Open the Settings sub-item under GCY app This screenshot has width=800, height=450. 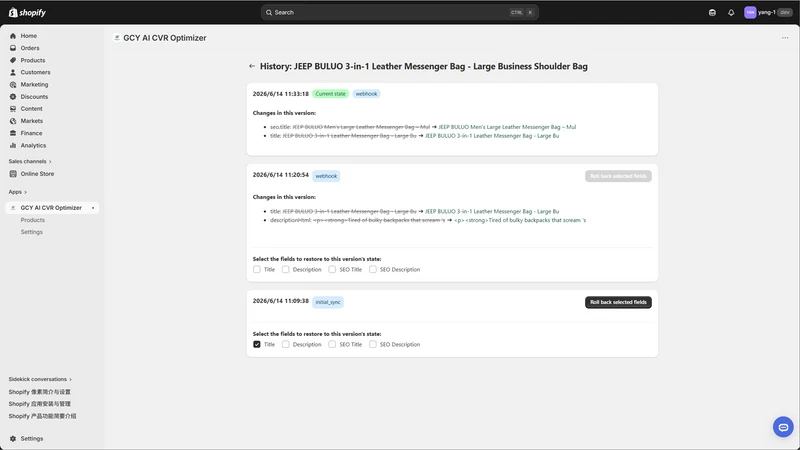point(32,232)
